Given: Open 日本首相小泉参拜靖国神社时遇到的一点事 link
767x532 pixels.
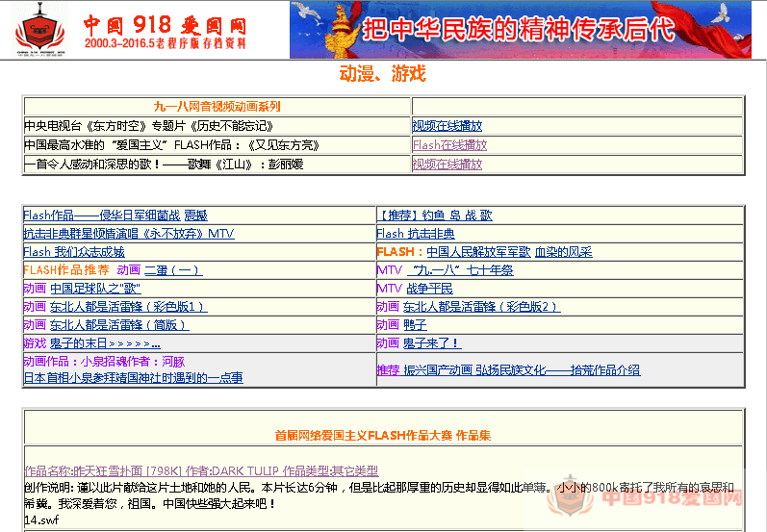Looking at the screenshot, I should [133, 378].
